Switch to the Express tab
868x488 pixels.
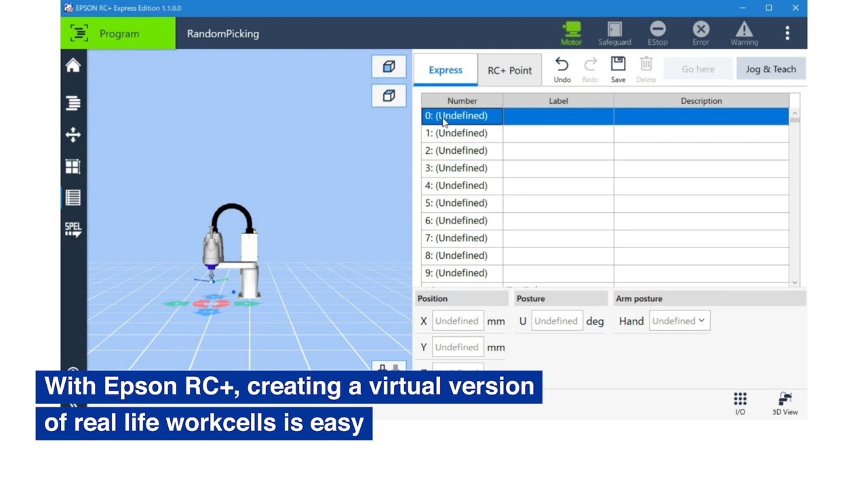(x=446, y=70)
